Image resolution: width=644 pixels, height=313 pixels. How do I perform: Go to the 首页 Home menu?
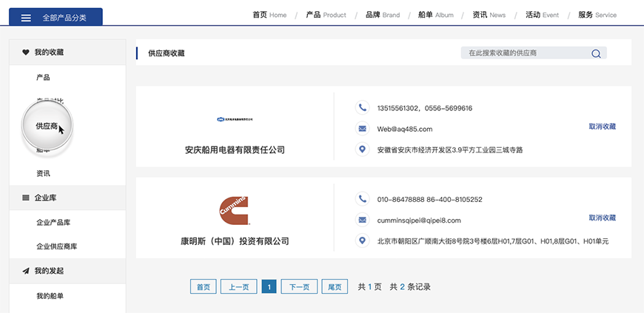269,15
